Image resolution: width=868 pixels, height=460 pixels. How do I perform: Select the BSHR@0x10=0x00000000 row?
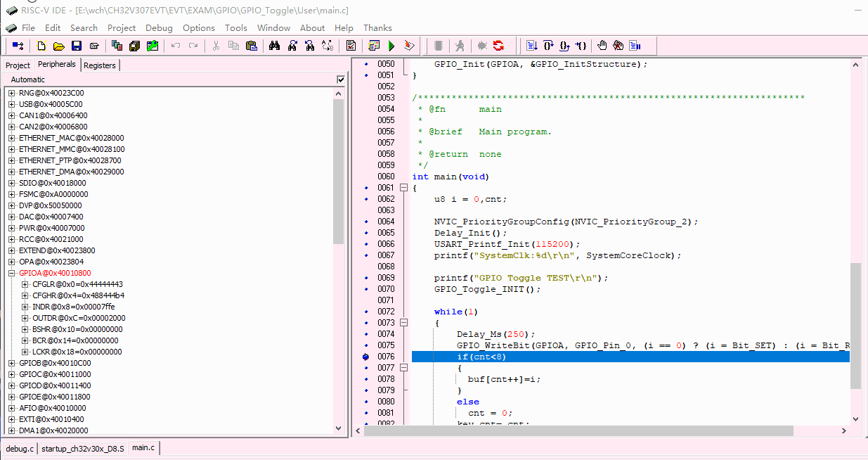click(x=77, y=329)
